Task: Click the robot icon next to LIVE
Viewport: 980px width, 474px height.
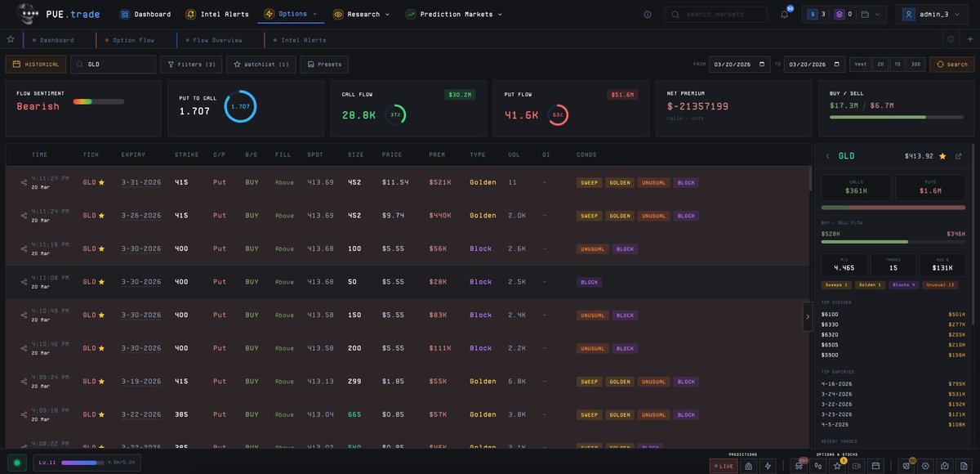Action: tap(748, 466)
